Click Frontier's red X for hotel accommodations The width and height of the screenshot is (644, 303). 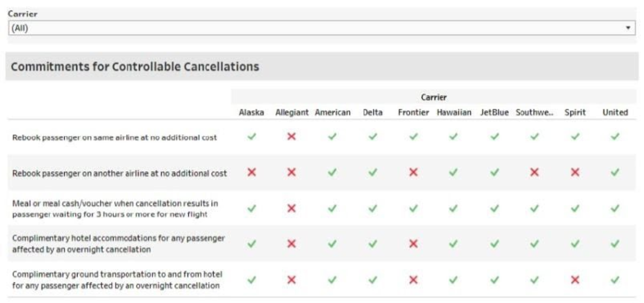click(413, 244)
